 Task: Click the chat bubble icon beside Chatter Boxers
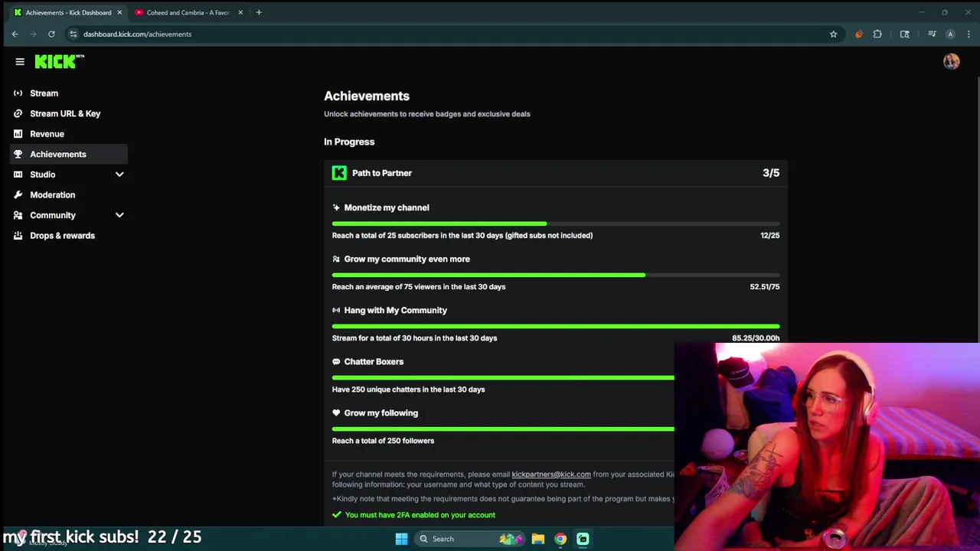(x=336, y=361)
